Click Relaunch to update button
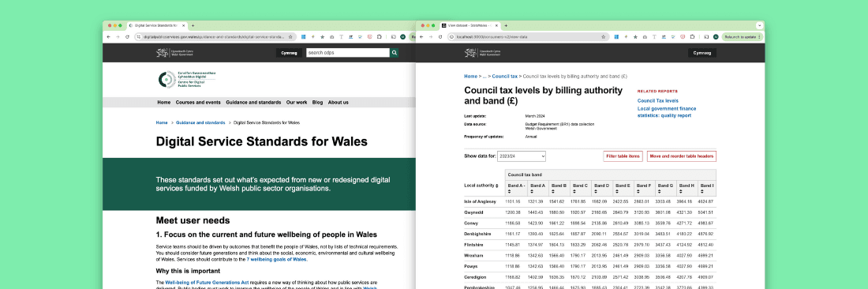Image resolution: width=868 pixels, height=289 pixels. click(742, 36)
